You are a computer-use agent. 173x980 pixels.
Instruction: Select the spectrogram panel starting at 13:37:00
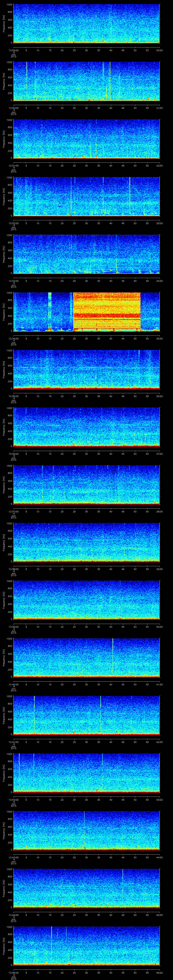86,485
